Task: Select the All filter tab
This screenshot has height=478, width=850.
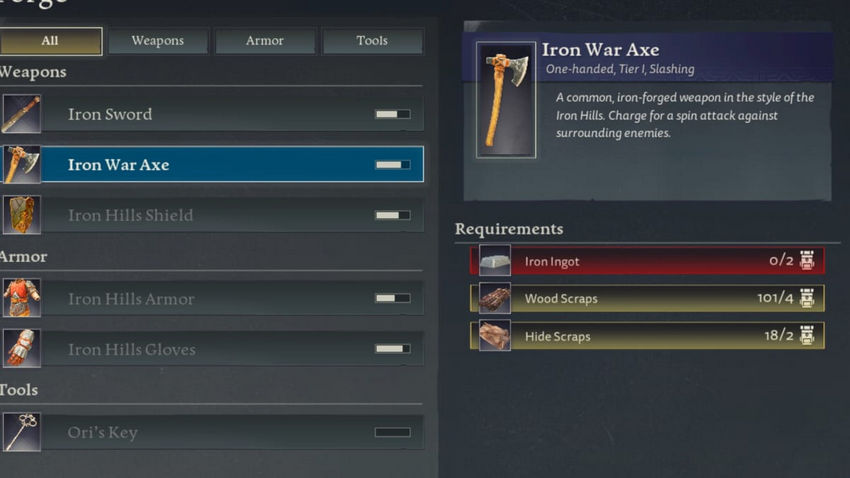Action: point(50,41)
